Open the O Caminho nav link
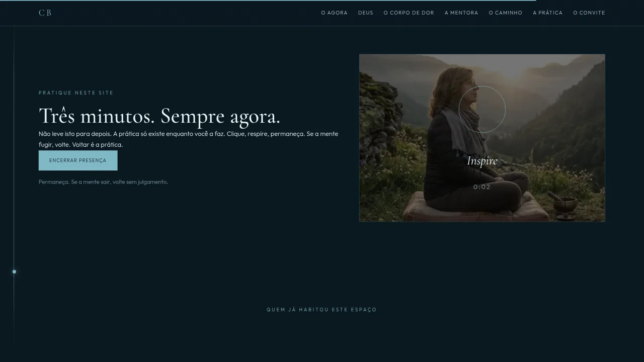The width and height of the screenshot is (644, 362). point(506,13)
